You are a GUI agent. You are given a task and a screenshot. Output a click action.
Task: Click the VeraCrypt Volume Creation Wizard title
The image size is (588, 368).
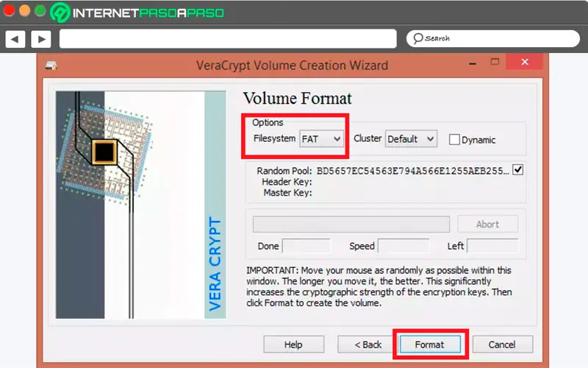tap(292, 66)
